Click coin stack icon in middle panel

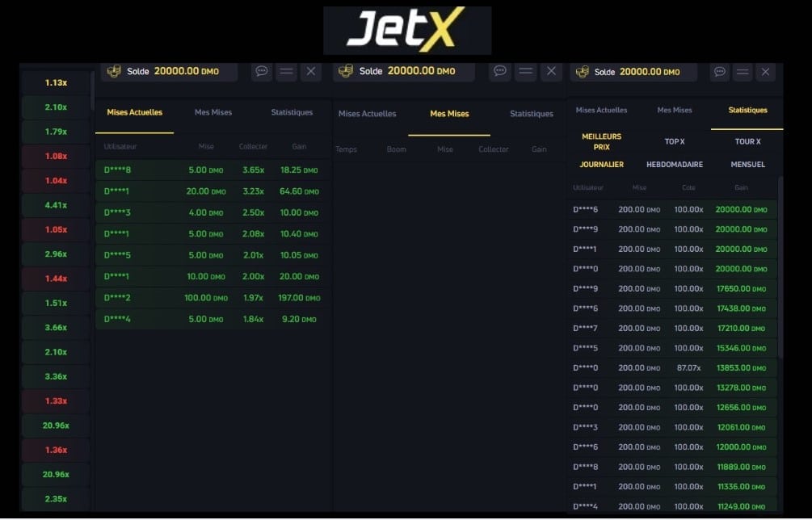(346, 71)
